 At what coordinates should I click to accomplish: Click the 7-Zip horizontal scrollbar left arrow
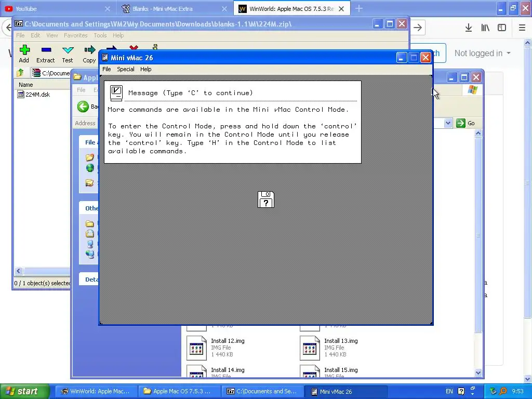(19, 271)
